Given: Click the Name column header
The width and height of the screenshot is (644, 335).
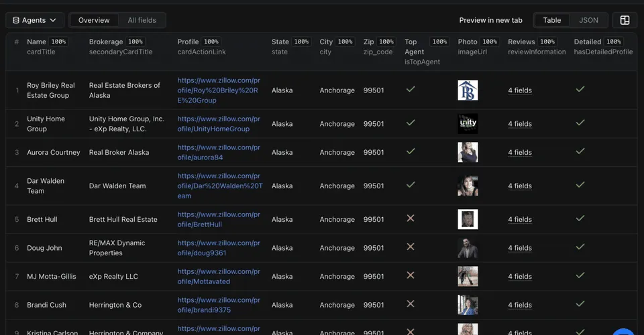Looking at the screenshot, I should [x=47, y=47].
